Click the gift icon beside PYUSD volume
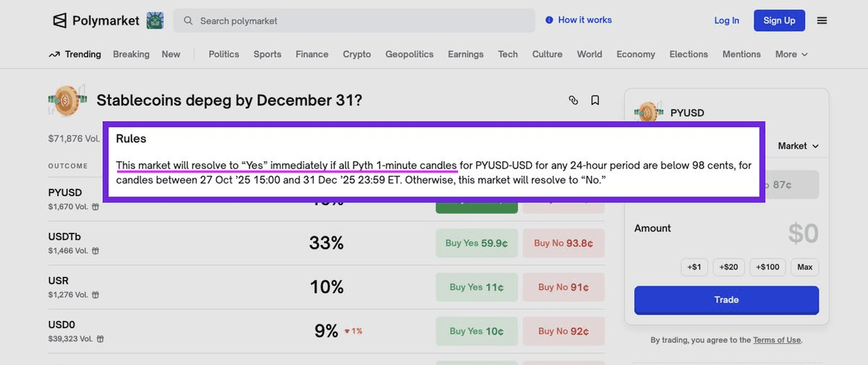This screenshot has height=365, width=868. tap(95, 207)
